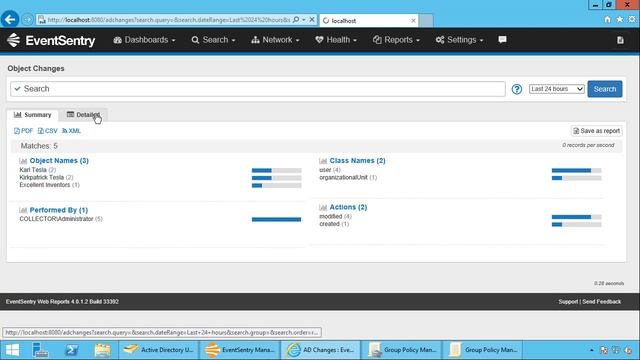Viewport: 640px width, 360px height.
Task: Click the browser back arrow button
Action: tap(10, 19)
